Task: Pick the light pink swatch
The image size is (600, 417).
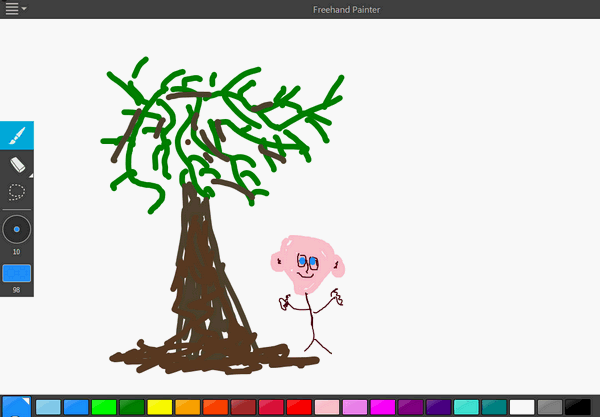Action: click(x=327, y=407)
